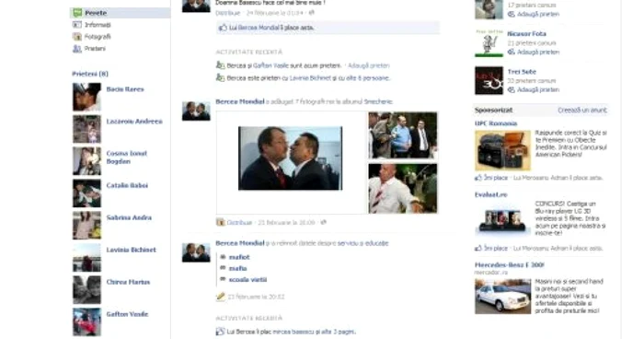Click Baciu Rares friend thumbnail

[x=86, y=97]
